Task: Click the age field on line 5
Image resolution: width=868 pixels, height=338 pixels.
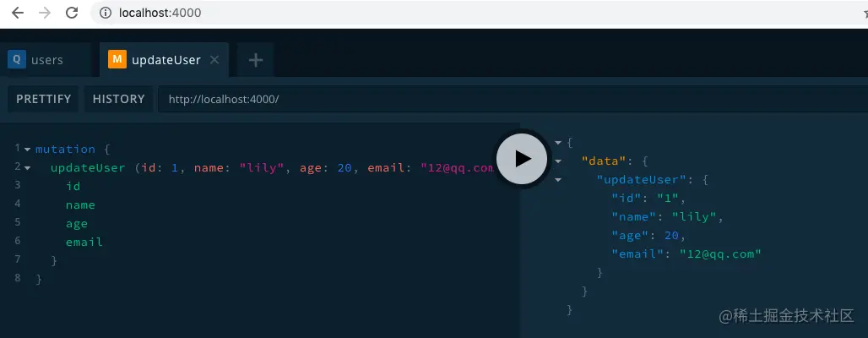Action: 76,224
